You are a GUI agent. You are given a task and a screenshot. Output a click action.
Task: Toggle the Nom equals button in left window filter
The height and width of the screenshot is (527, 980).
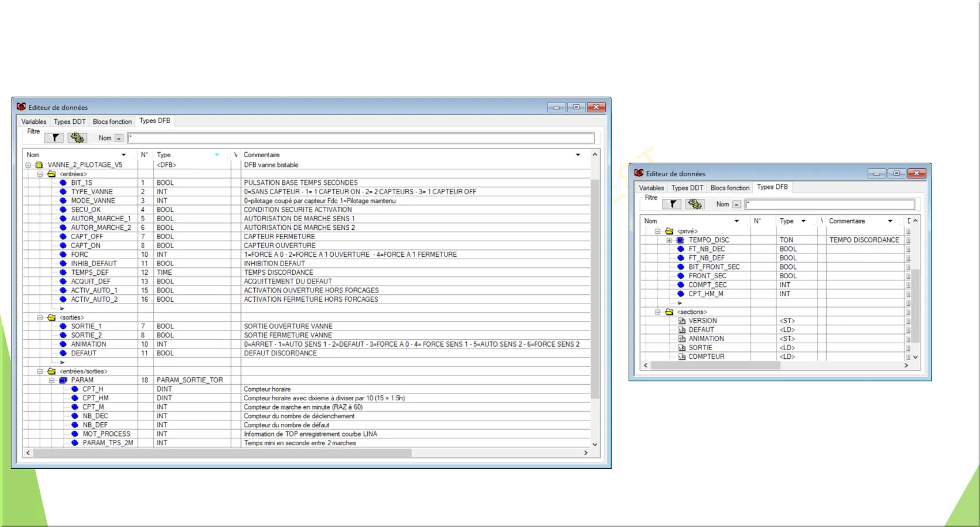(x=119, y=138)
